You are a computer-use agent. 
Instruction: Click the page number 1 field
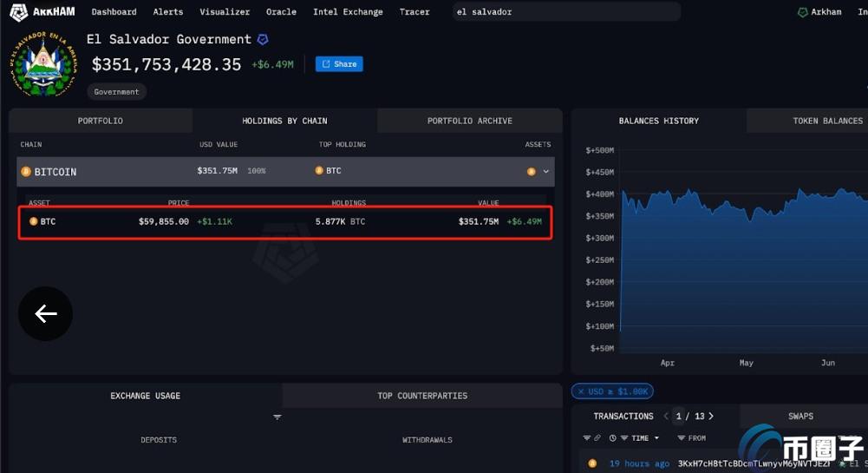(679, 416)
